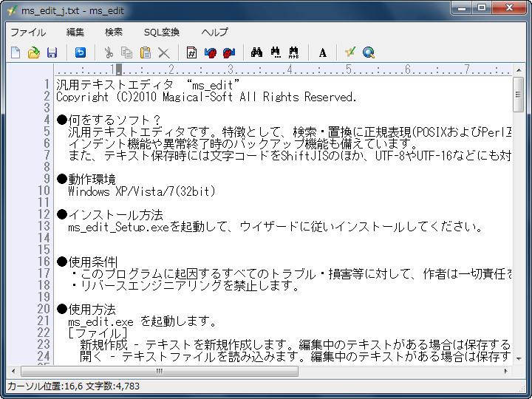
Task: Open the 編集 menu
Action: [x=75, y=33]
